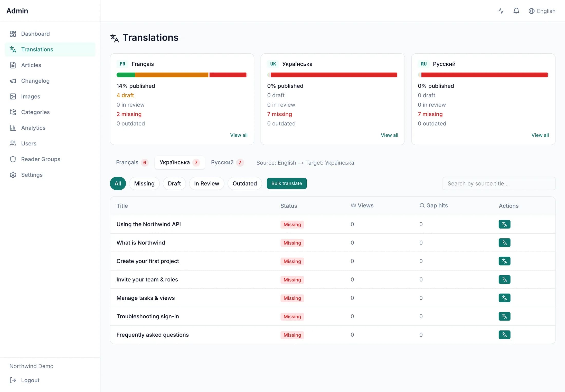The height and width of the screenshot is (392, 565).
Task: Open the English language selector
Action: (542, 11)
